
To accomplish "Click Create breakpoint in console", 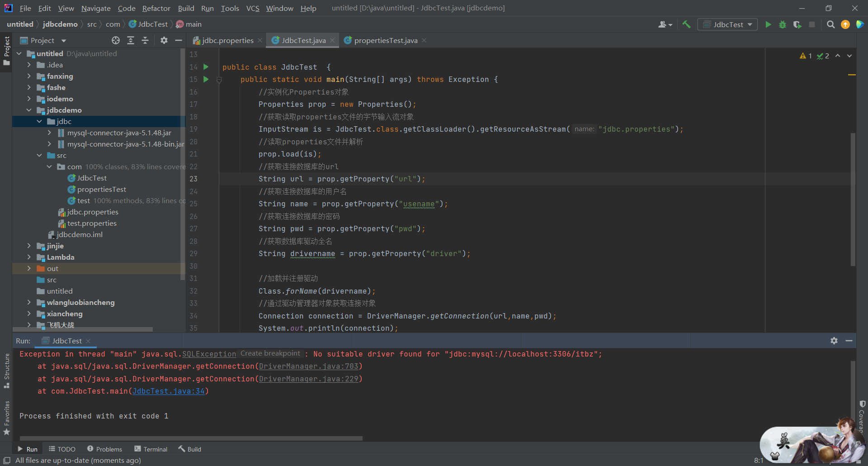I will click(270, 353).
